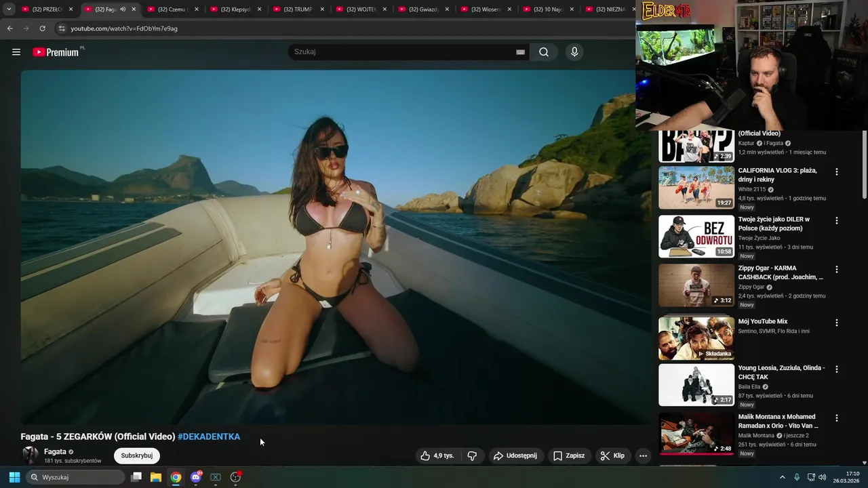Show hidden system tray icons chevron
Image resolution: width=868 pixels, height=488 pixels.
click(782, 477)
